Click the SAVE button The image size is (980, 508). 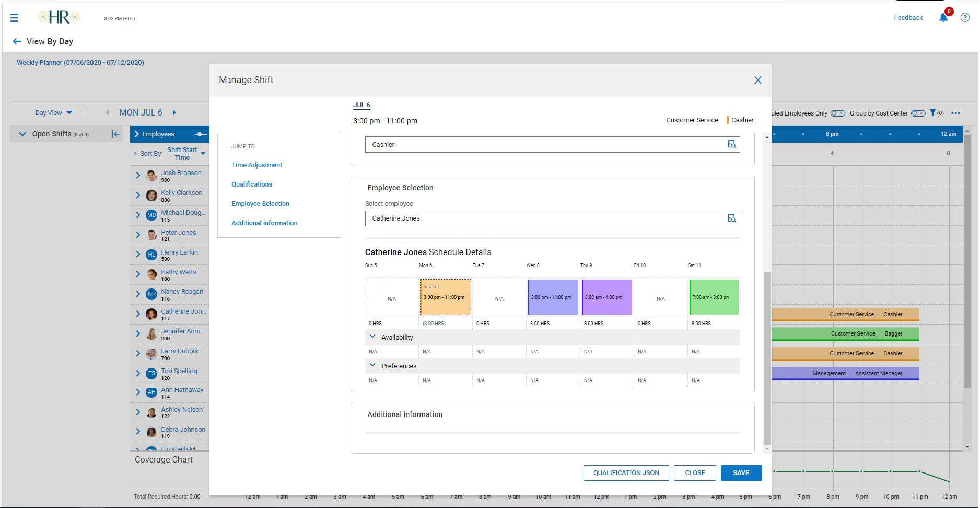click(x=741, y=473)
